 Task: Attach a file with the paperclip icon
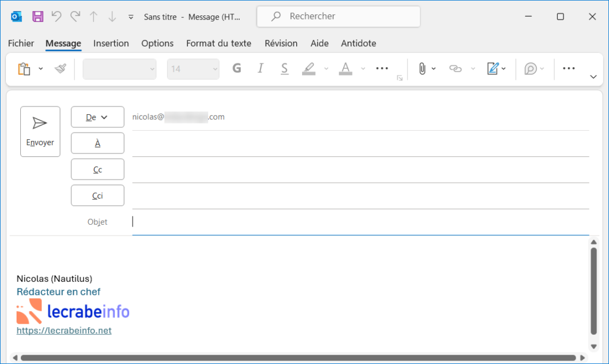pyautogui.click(x=423, y=68)
